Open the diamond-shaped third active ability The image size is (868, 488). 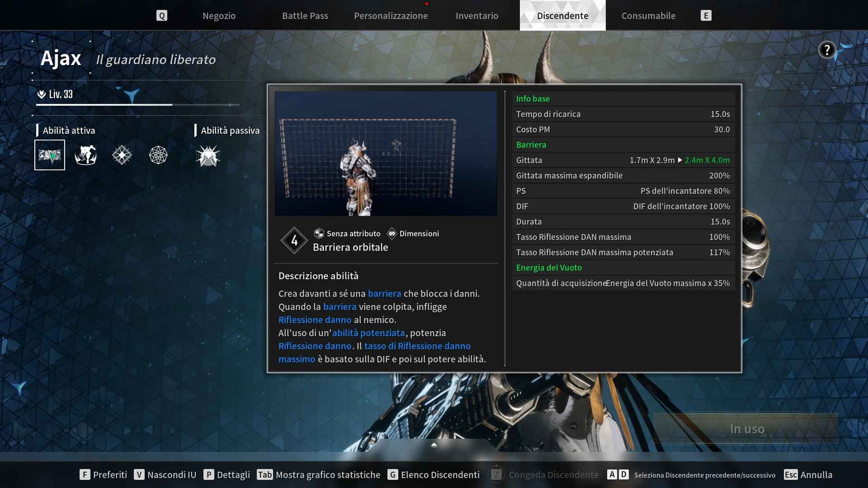(122, 155)
